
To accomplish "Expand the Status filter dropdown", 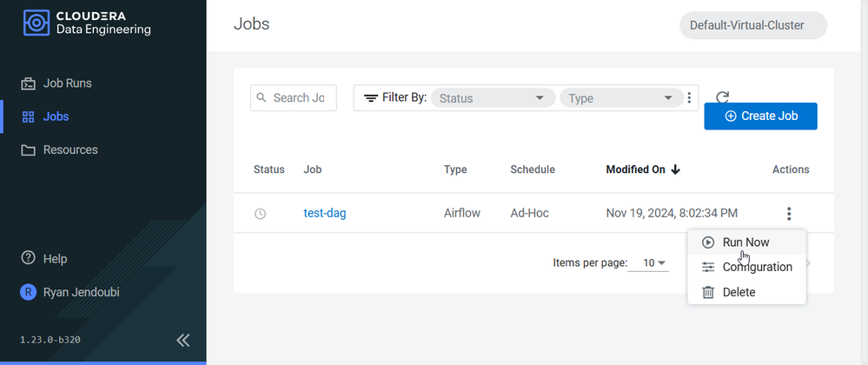I will (x=493, y=98).
